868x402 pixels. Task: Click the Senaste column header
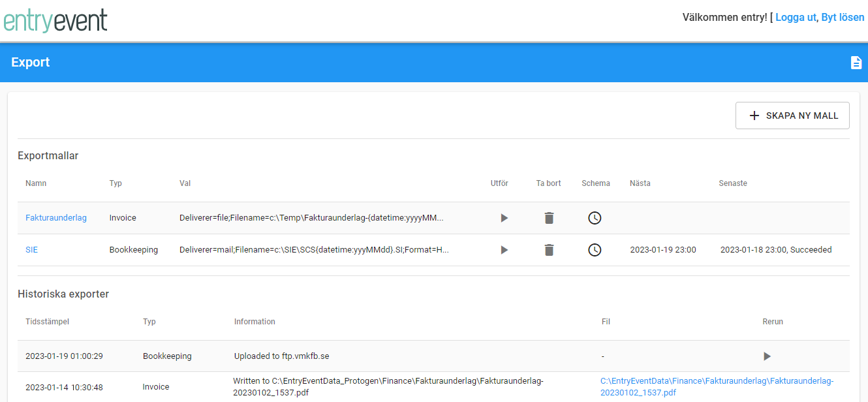(x=733, y=183)
